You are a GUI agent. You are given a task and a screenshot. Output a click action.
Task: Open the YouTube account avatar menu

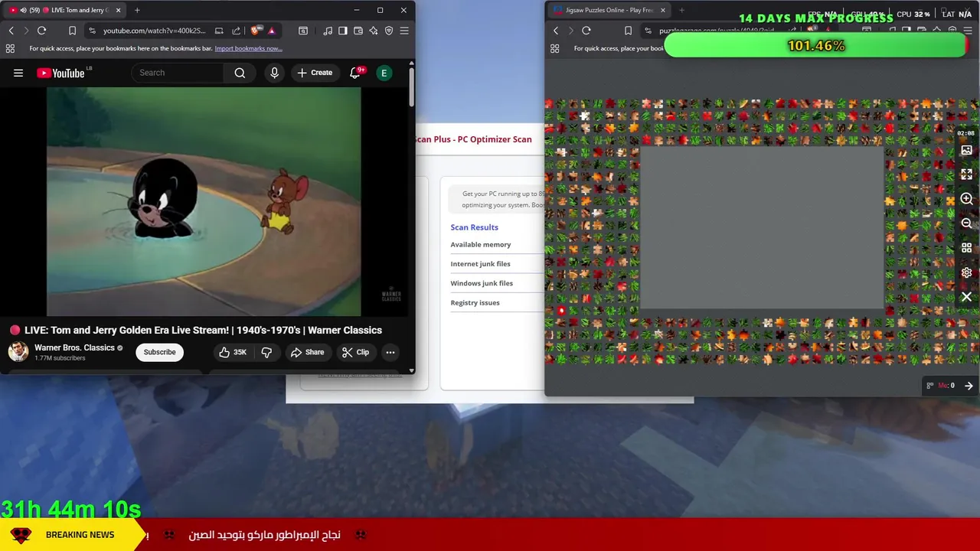click(x=384, y=73)
